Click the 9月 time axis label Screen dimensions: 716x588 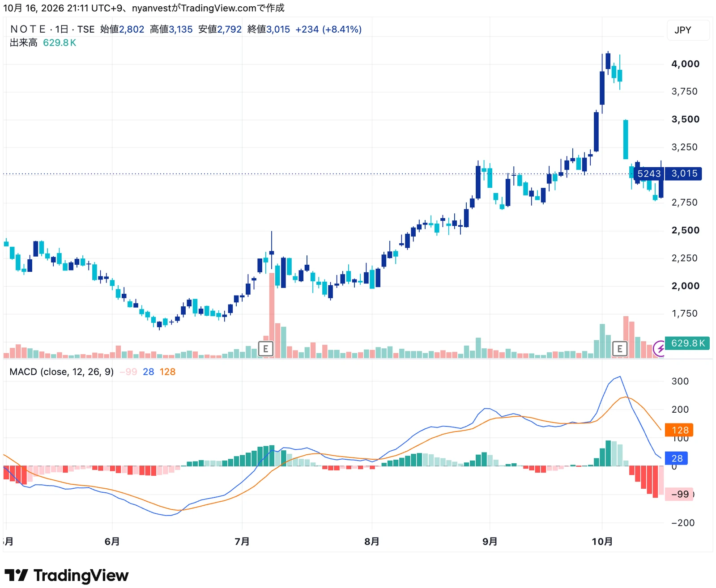coord(490,541)
